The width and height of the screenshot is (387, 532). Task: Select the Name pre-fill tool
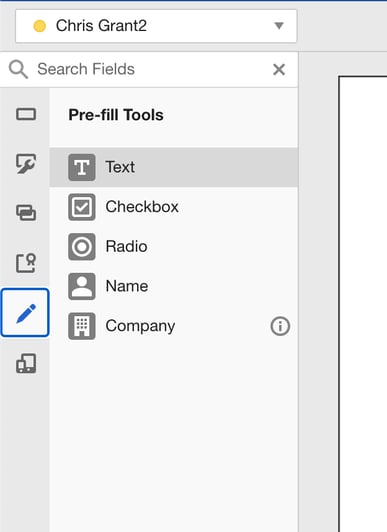[174, 286]
